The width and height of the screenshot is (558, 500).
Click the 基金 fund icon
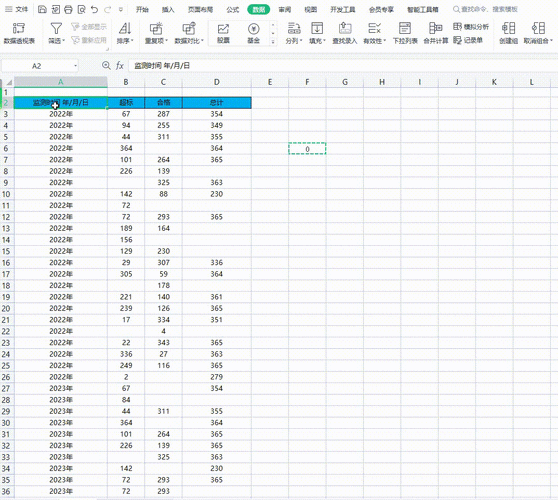click(253, 29)
